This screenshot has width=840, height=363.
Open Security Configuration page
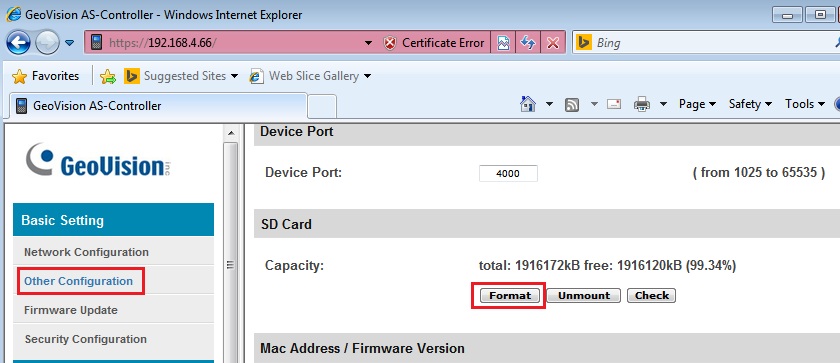pyautogui.click(x=85, y=339)
